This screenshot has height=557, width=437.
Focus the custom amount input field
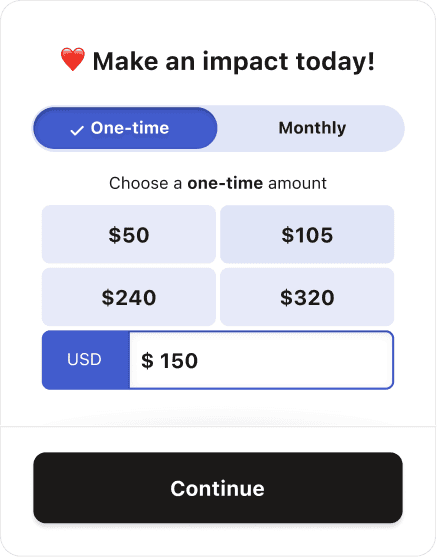(261, 360)
